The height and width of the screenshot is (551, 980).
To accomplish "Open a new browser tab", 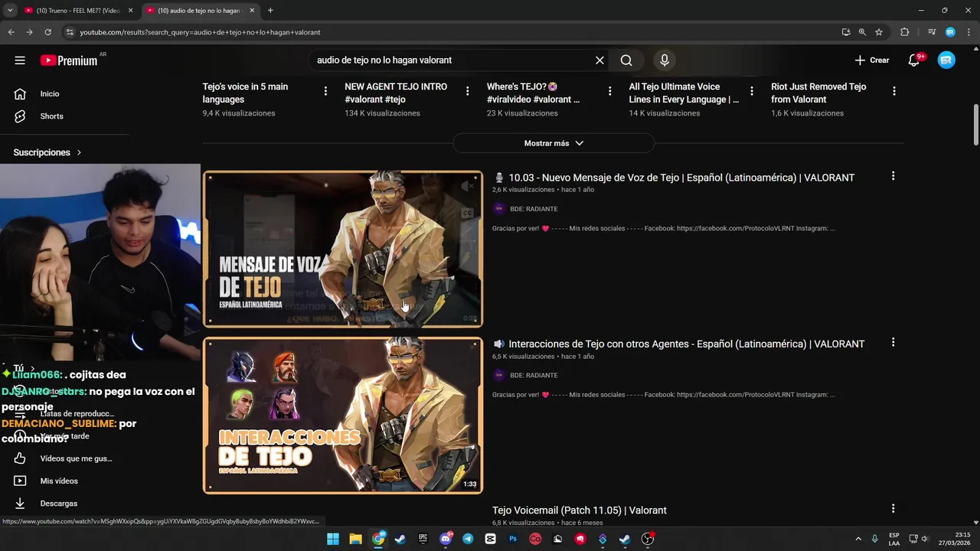I will 270,11.
